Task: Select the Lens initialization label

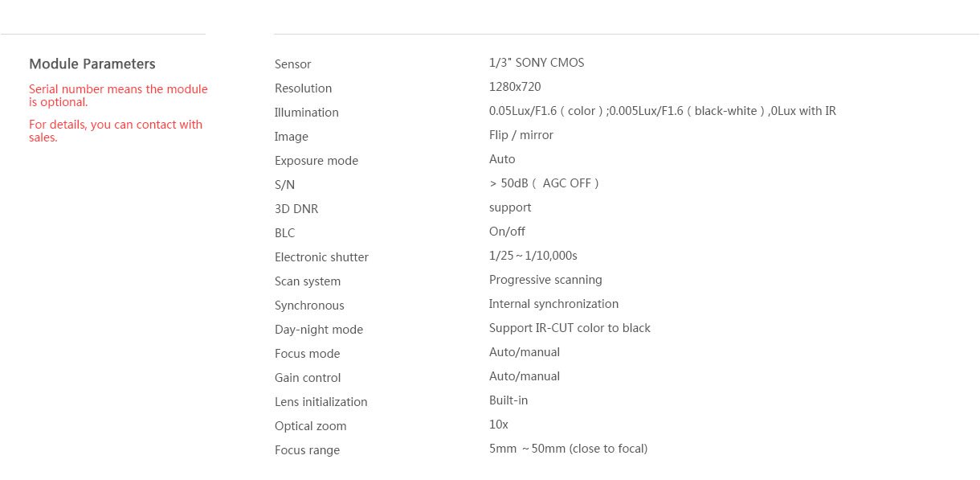Action: (x=321, y=402)
